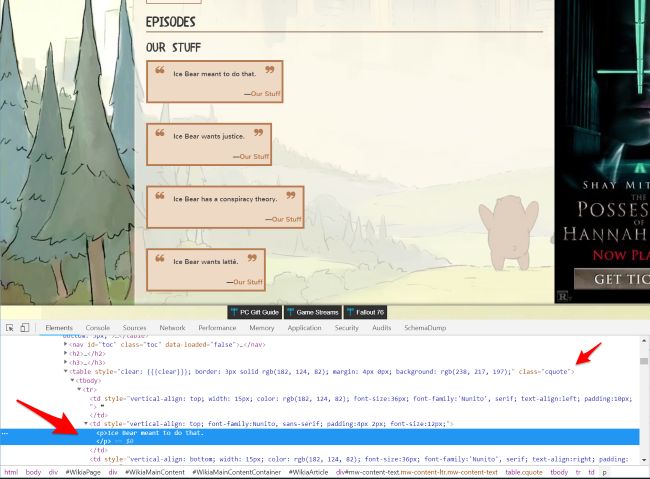
Task: Open the Sources tab
Action: 134,328
